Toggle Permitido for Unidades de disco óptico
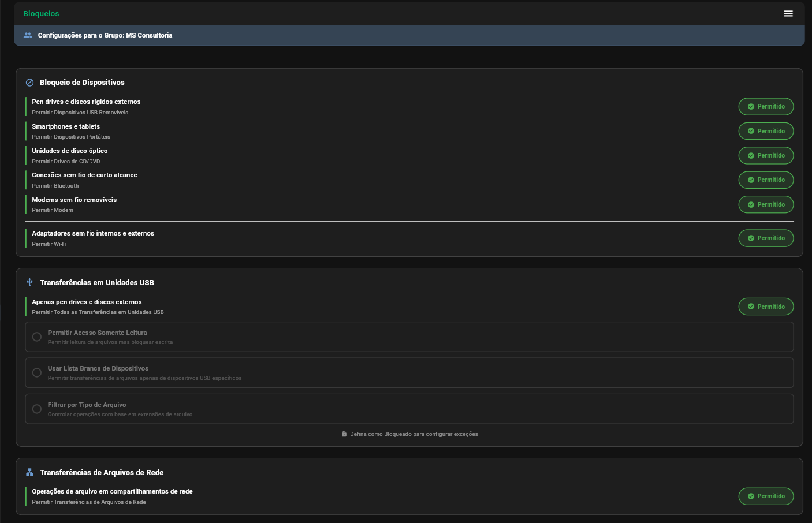 (x=766, y=155)
